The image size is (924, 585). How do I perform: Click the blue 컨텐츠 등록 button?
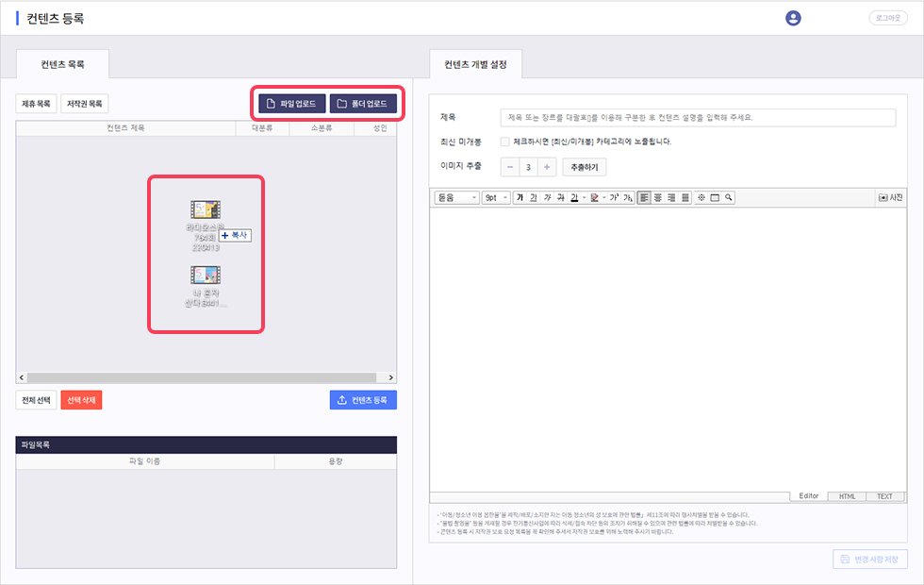point(363,400)
